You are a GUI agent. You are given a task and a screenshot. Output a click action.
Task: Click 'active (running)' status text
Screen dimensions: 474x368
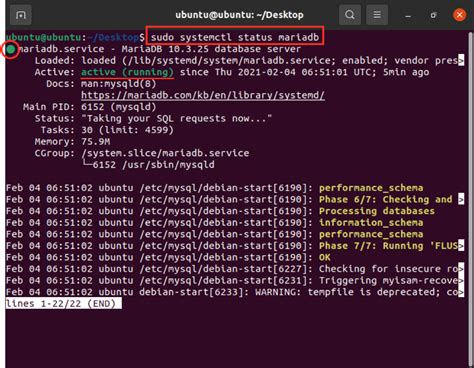pos(127,72)
